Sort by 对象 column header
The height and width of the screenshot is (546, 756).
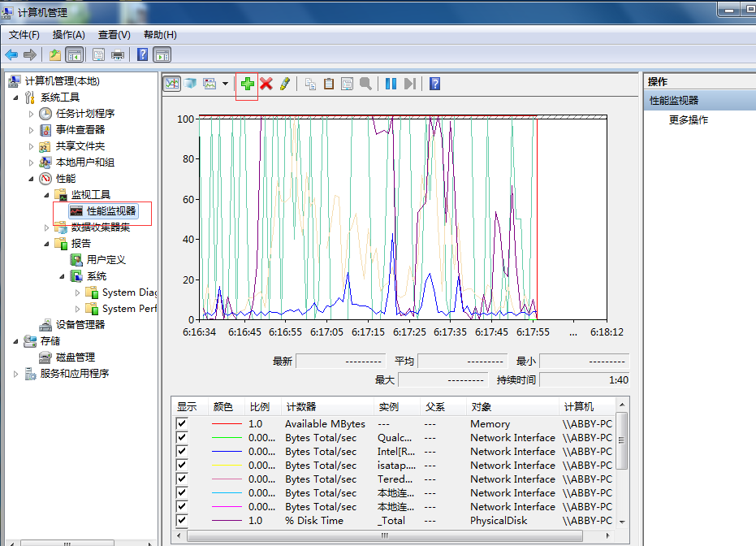513,407
